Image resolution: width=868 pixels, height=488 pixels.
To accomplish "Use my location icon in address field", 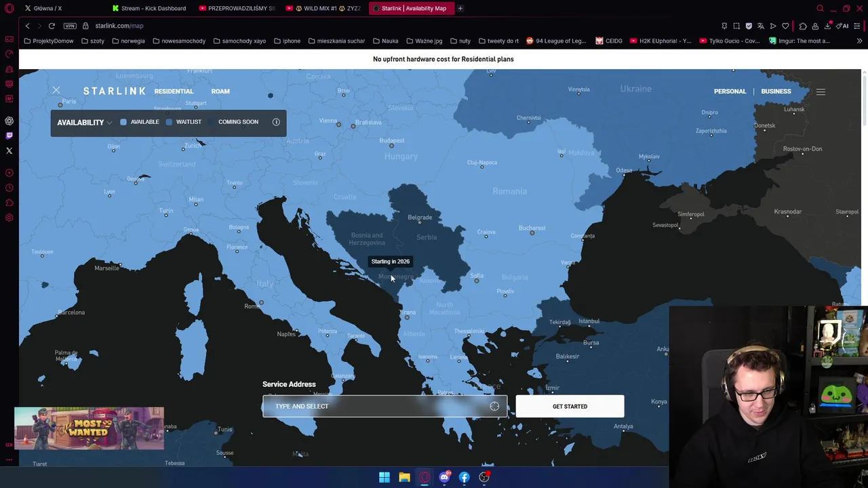I will tap(494, 406).
